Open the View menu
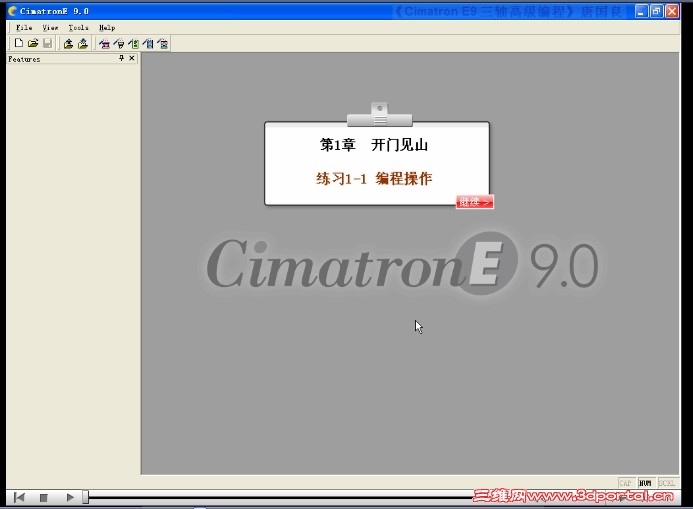This screenshot has width=693, height=509. (x=50, y=27)
